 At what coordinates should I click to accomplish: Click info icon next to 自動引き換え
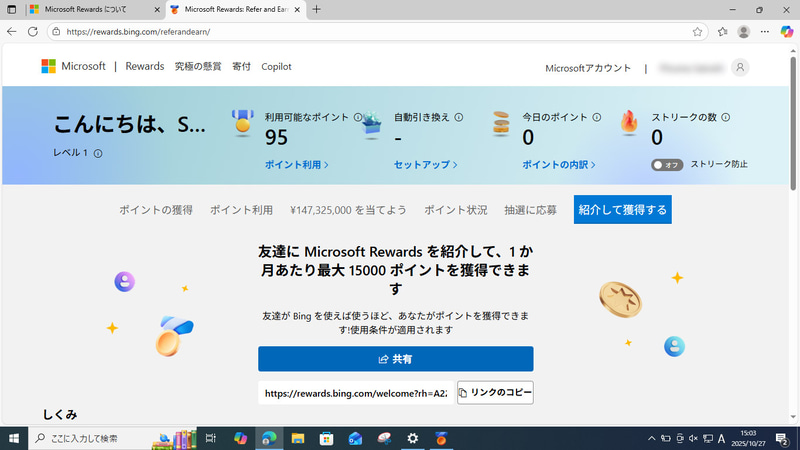[459, 117]
